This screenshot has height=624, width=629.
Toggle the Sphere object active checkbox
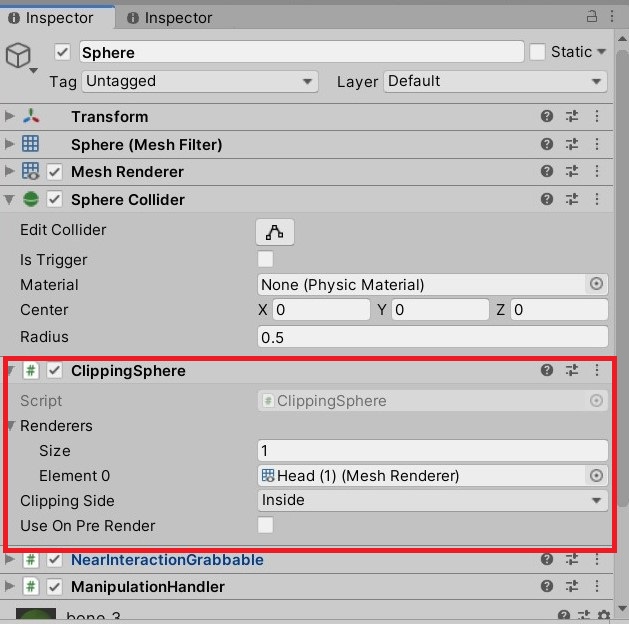tap(63, 52)
